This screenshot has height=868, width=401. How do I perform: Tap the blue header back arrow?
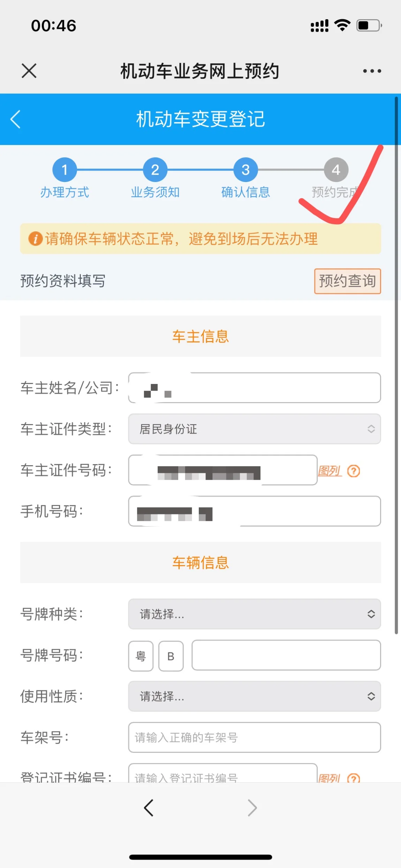point(15,119)
